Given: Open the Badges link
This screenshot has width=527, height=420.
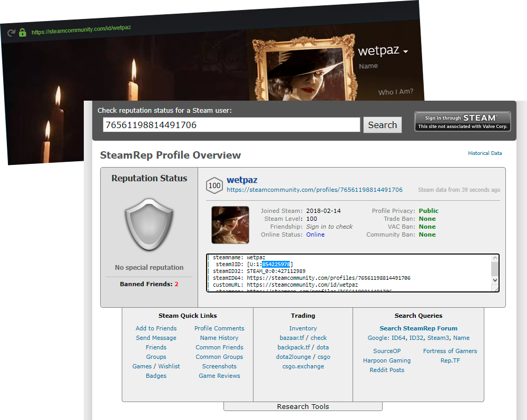Looking at the screenshot, I should click(156, 376).
